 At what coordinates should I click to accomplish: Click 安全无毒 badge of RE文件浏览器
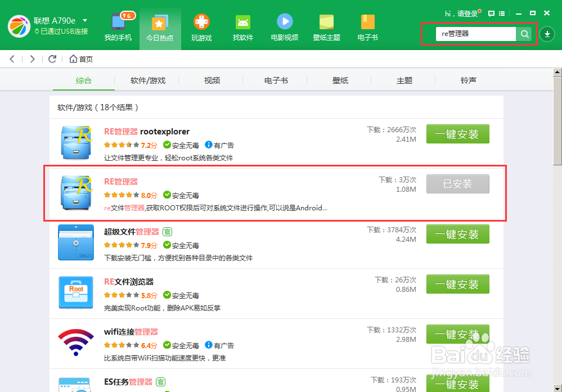[x=181, y=295]
